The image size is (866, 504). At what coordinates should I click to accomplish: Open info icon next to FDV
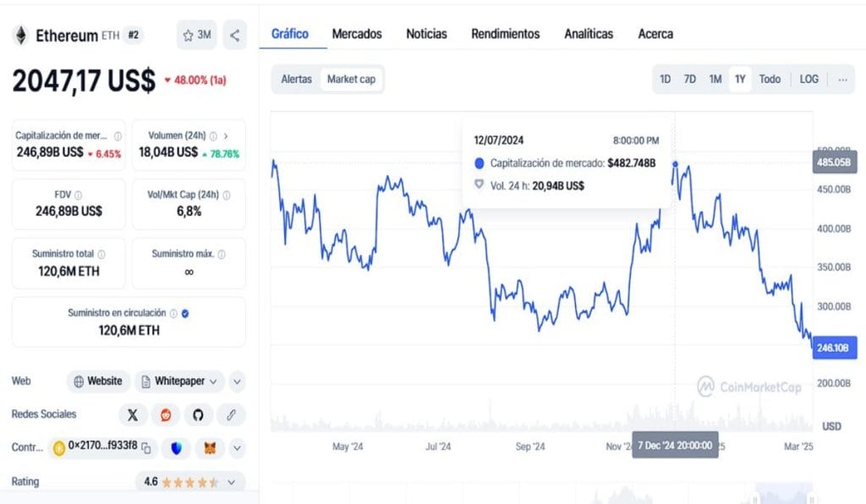(79, 194)
